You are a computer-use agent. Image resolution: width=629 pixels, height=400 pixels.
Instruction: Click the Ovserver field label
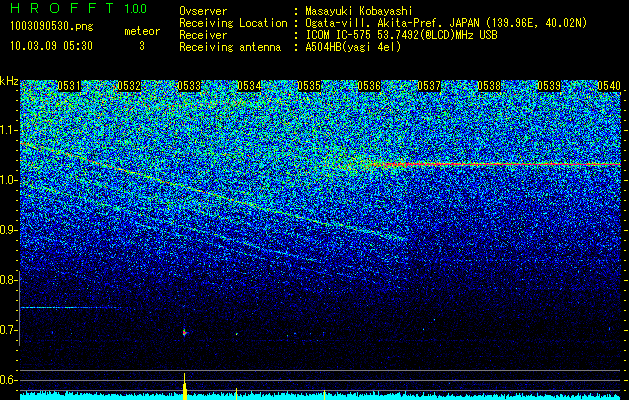click(203, 11)
